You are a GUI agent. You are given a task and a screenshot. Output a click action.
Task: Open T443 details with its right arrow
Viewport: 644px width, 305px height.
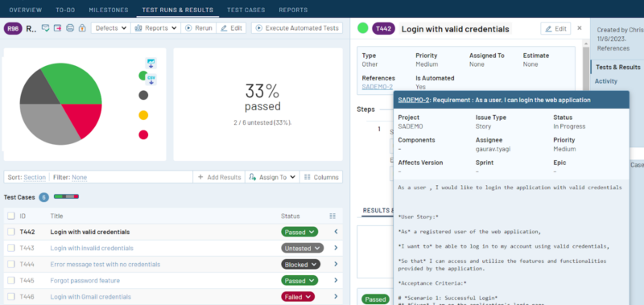pyautogui.click(x=336, y=248)
